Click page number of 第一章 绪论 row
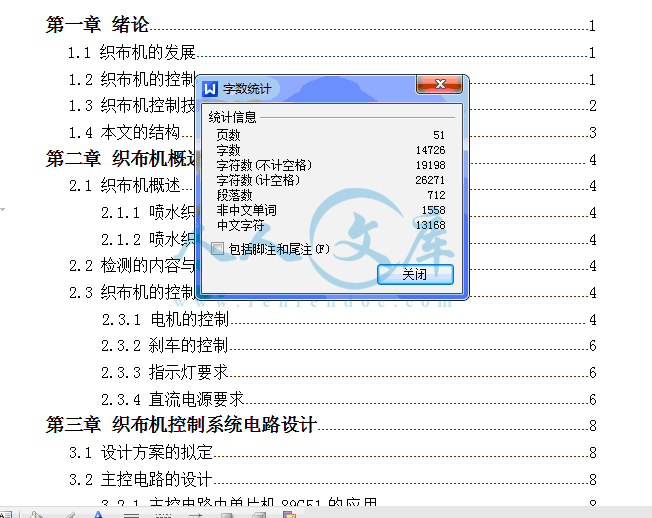 (592, 26)
